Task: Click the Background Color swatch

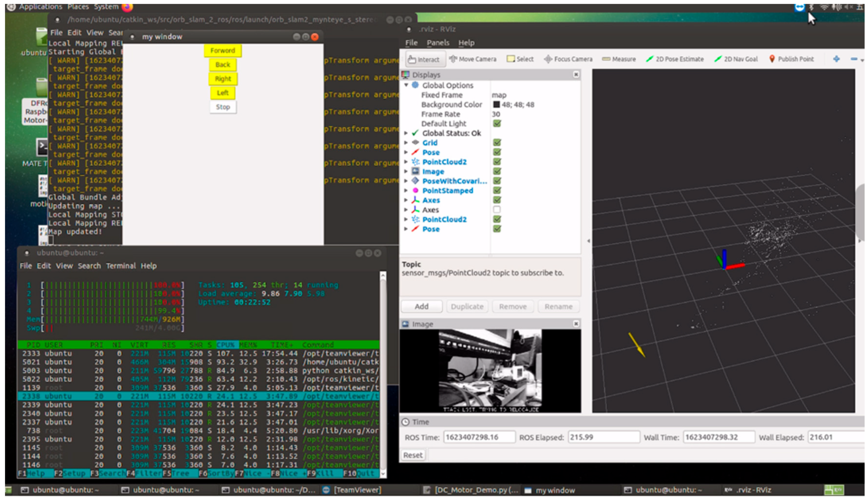Action: (496, 104)
